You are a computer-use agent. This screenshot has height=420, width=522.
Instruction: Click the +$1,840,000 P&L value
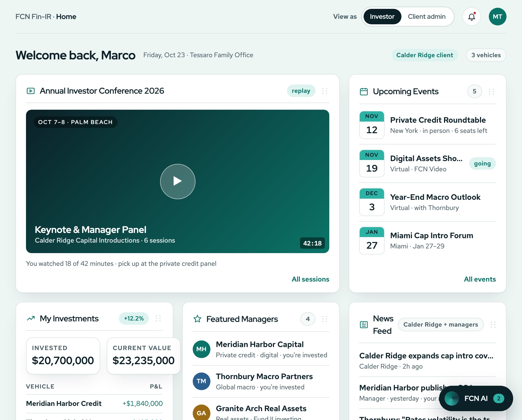coord(143,404)
